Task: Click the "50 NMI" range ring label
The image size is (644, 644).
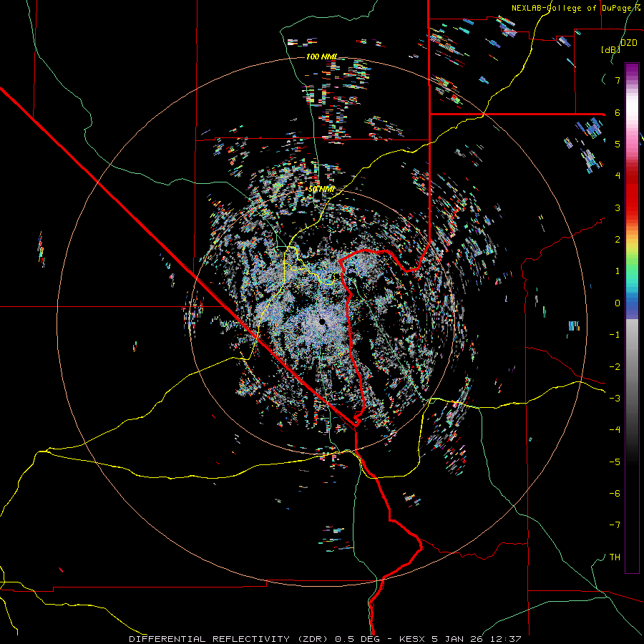Action: coord(321,189)
